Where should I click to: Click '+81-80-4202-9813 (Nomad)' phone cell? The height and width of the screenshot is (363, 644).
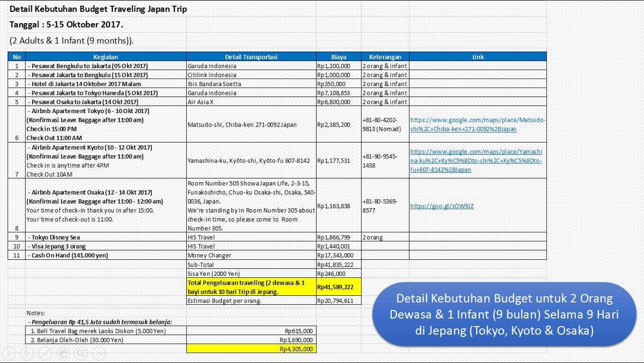tap(385, 124)
